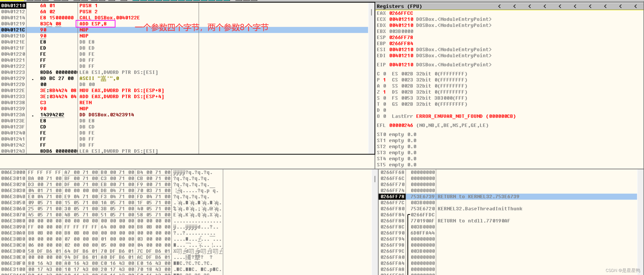
Task: Select stack entry RETURN to ntdll.770190AF
Action: coord(474,221)
